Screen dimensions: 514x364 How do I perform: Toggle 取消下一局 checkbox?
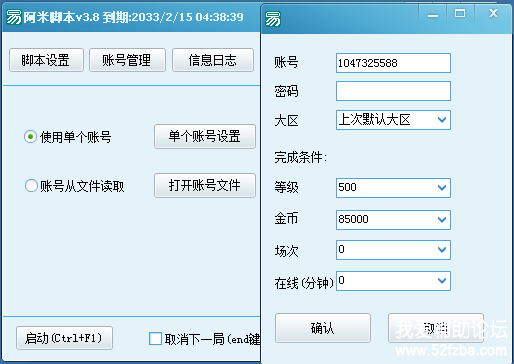tap(155, 338)
